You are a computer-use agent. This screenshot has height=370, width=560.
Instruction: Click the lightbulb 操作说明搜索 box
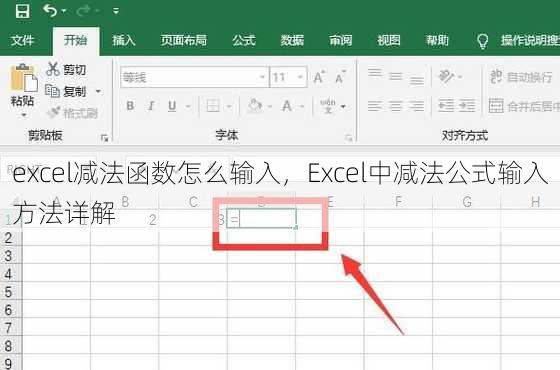tap(519, 41)
